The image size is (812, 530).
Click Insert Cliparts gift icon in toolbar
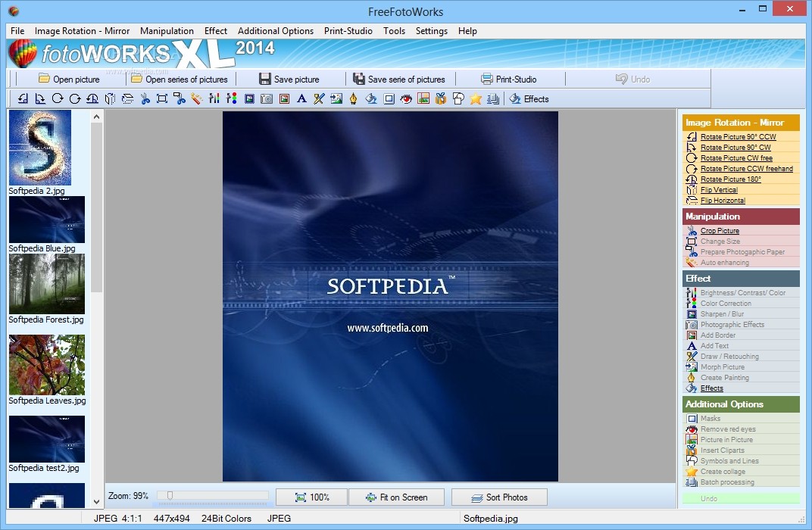pos(441,98)
